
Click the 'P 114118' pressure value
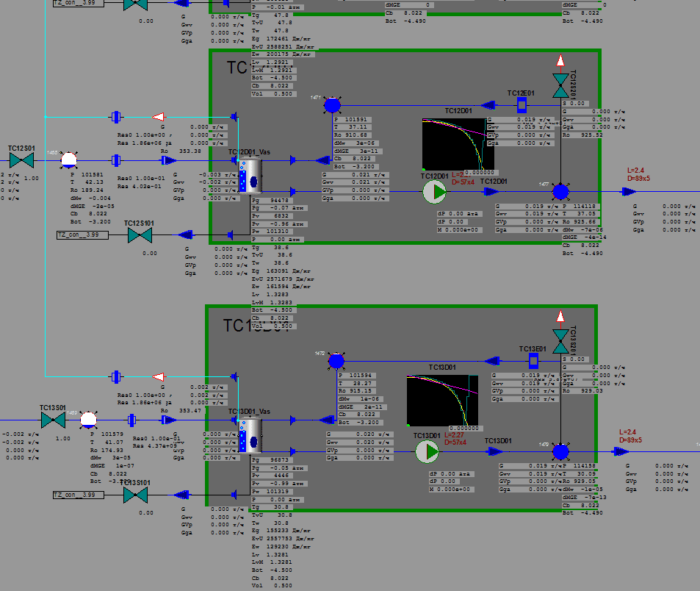click(580, 207)
